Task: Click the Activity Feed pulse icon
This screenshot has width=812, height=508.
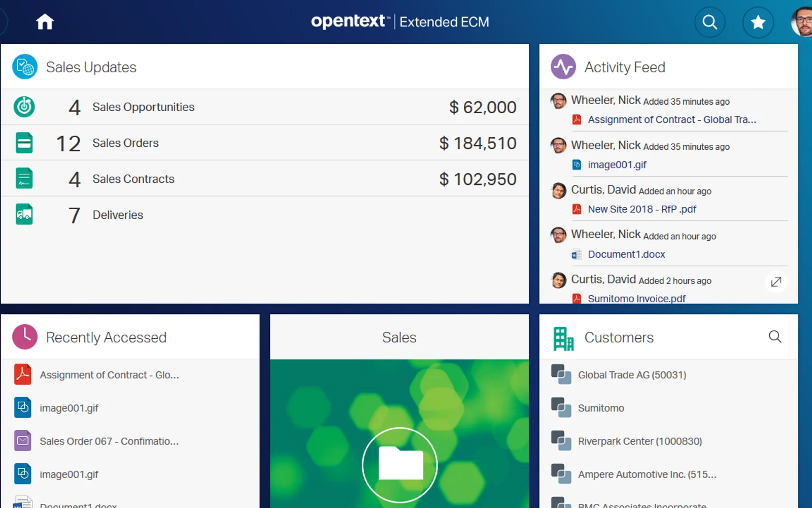Action: (563, 67)
